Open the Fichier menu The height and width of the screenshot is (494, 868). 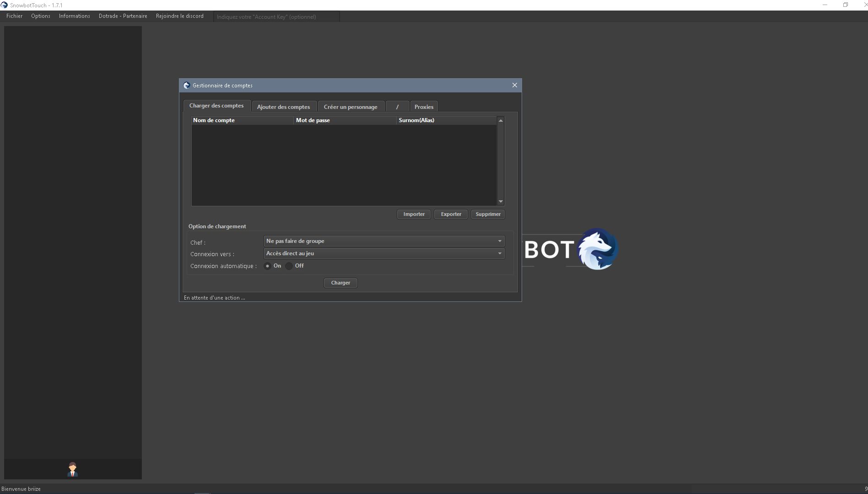[x=15, y=16]
